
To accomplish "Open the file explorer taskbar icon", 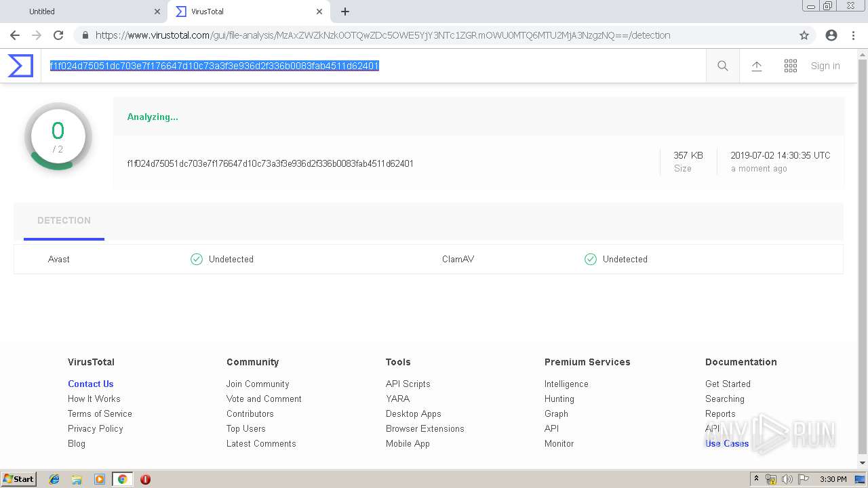I will 77,479.
